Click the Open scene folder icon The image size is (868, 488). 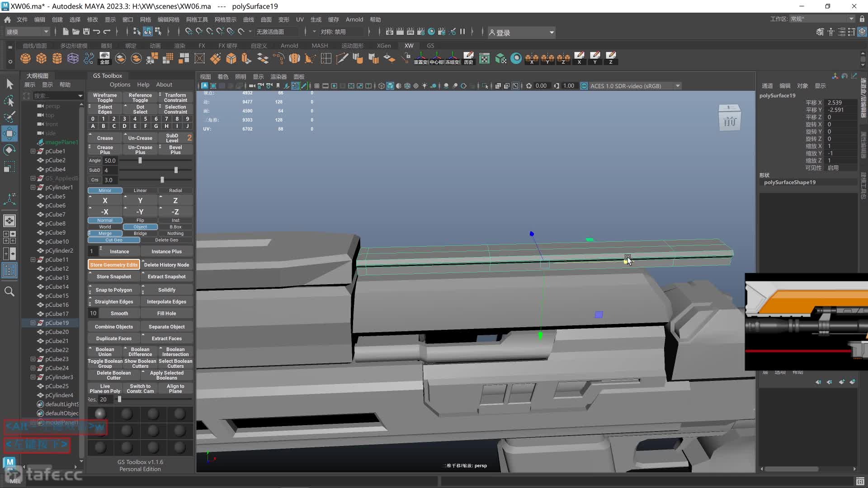(75, 32)
